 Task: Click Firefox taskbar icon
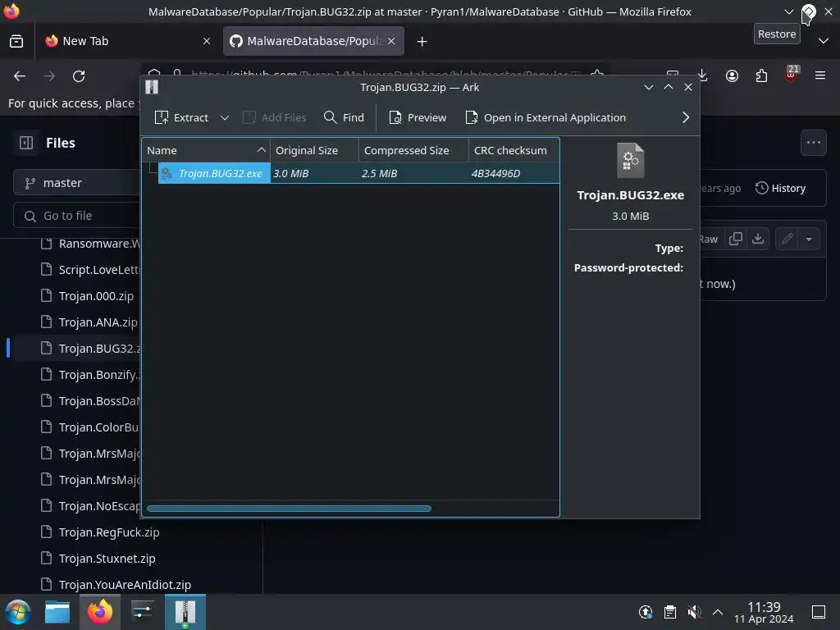point(99,612)
